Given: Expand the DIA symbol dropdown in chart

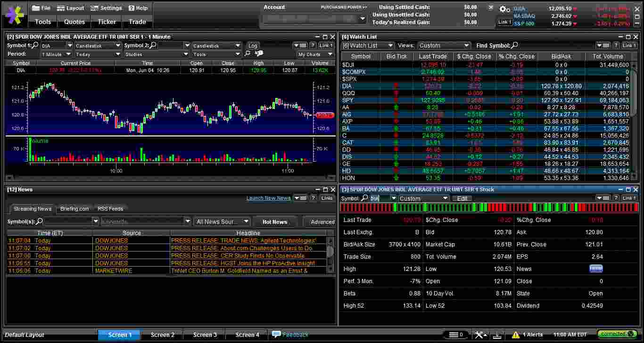Looking at the screenshot, I should click(69, 46).
